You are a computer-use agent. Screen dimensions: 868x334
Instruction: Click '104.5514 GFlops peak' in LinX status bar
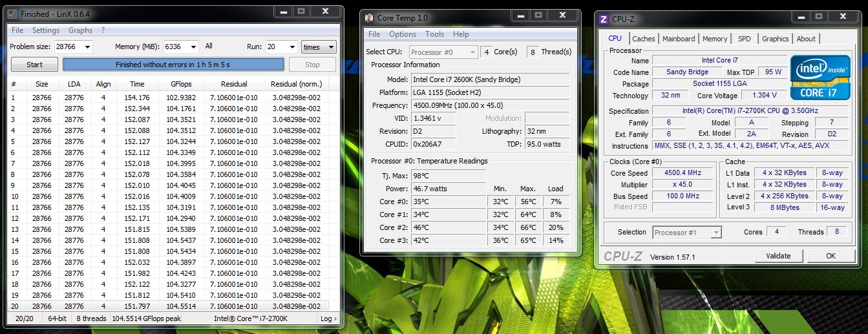pyautogui.click(x=147, y=318)
